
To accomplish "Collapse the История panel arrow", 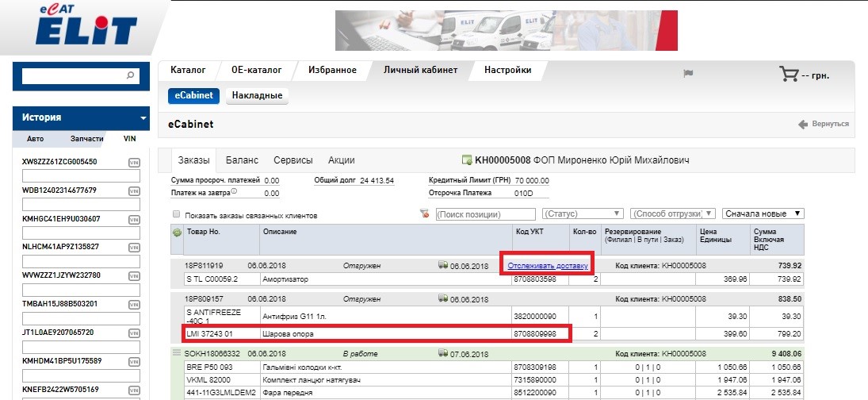I will pyautogui.click(x=143, y=118).
